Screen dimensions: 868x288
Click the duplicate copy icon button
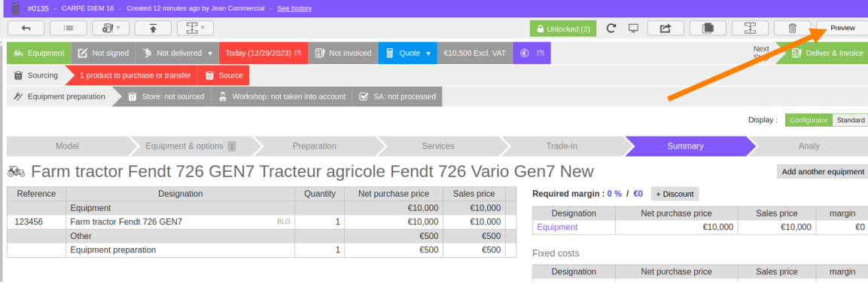(x=708, y=29)
